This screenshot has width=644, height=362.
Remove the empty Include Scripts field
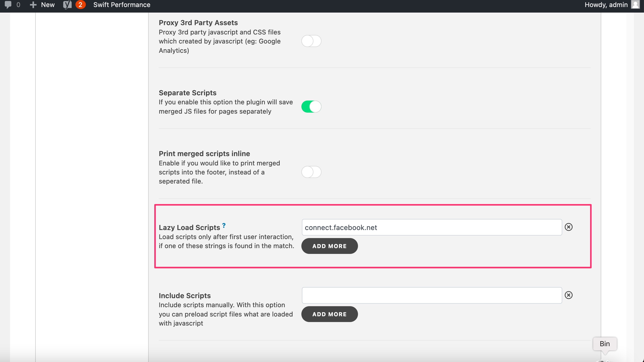(569, 295)
